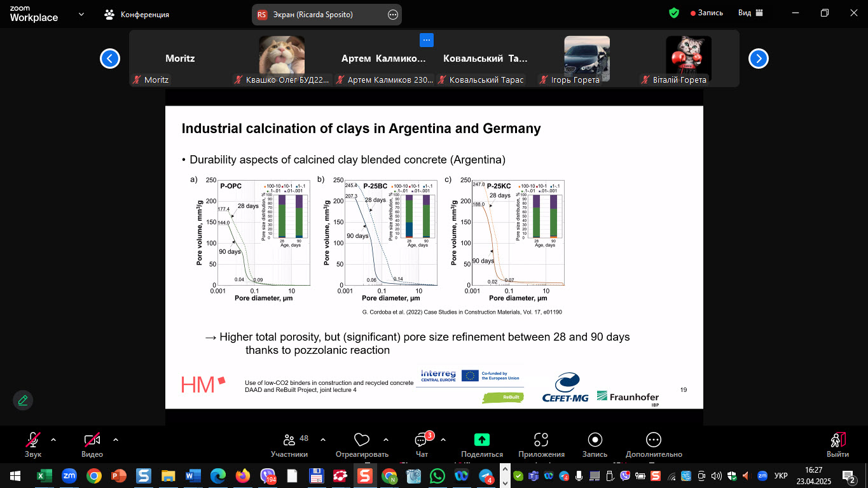
Task: Expand caret next to Участники
Action: 323,440
